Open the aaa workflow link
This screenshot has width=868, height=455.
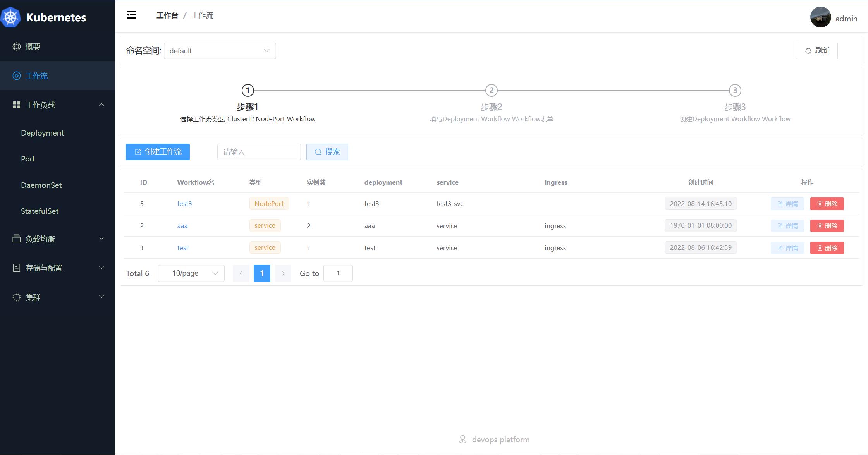(182, 226)
